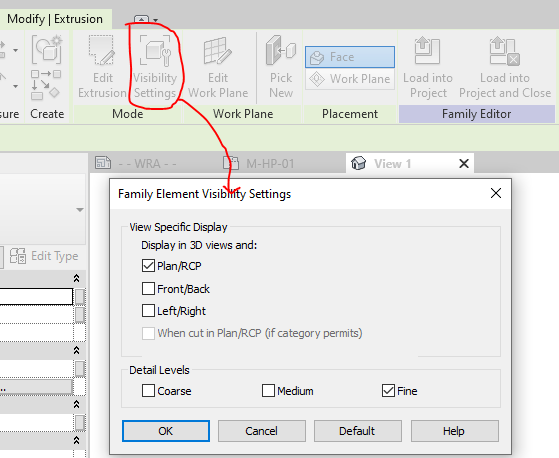Image resolution: width=559 pixels, height=458 pixels.
Task: Close the View 1 tab
Action: pyautogui.click(x=464, y=164)
